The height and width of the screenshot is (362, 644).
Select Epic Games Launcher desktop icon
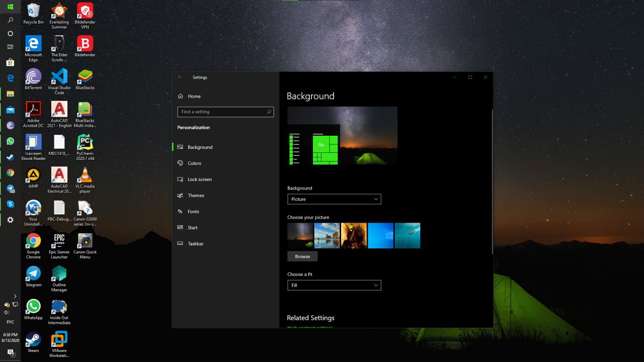[59, 246]
